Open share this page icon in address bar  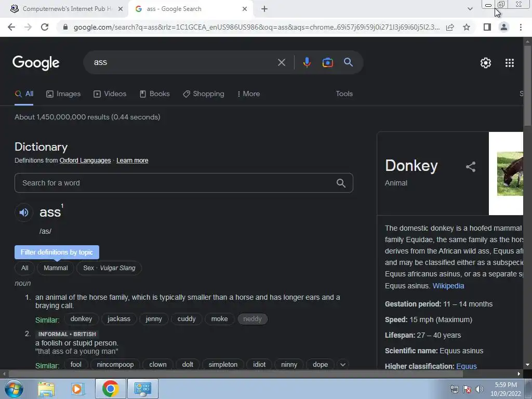450,27
